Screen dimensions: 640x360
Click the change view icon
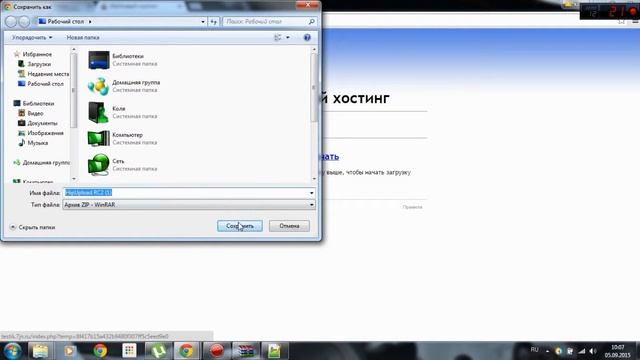click(x=278, y=38)
